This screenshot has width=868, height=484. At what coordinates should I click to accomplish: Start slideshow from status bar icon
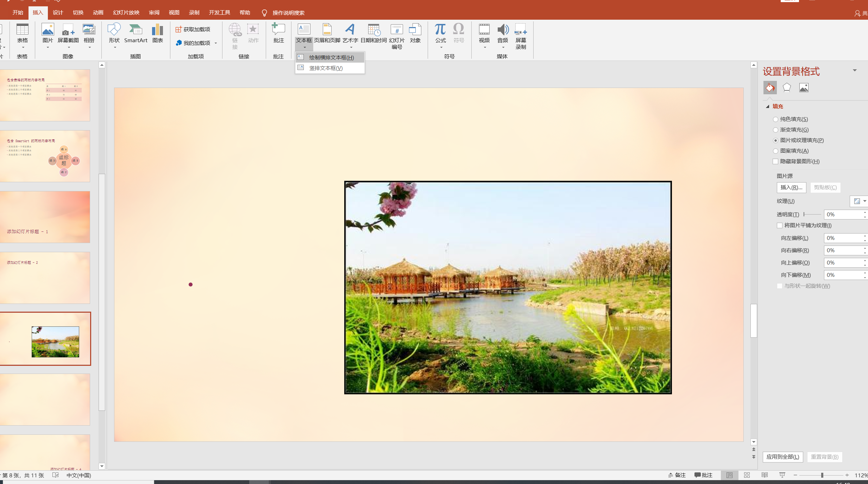[782, 475]
